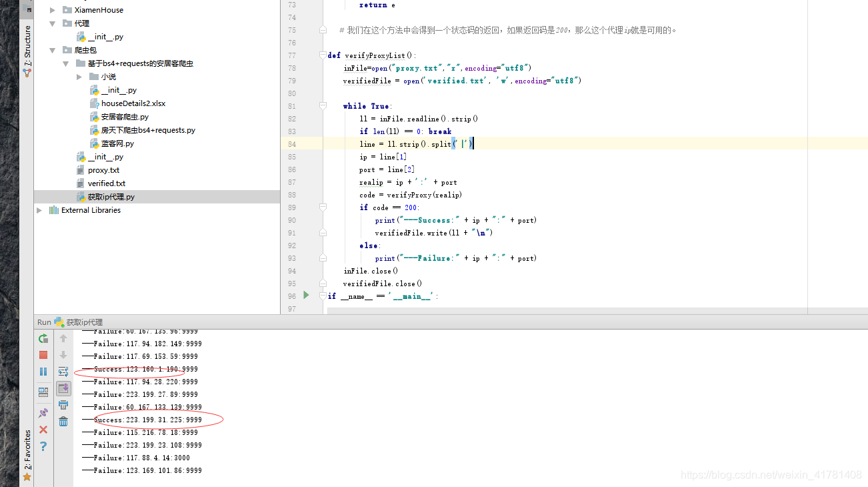This screenshot has width=868, height=487.
Task: Toggle code fold at while True line
Action: point(323,106)
